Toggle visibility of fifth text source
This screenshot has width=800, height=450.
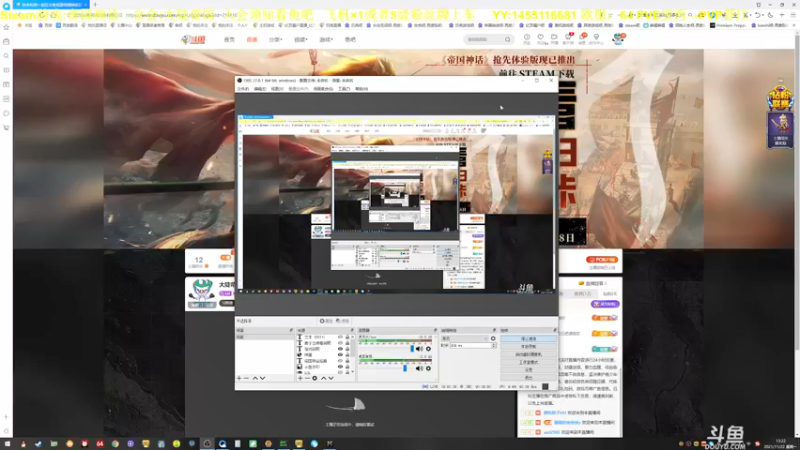coord(340,361)
